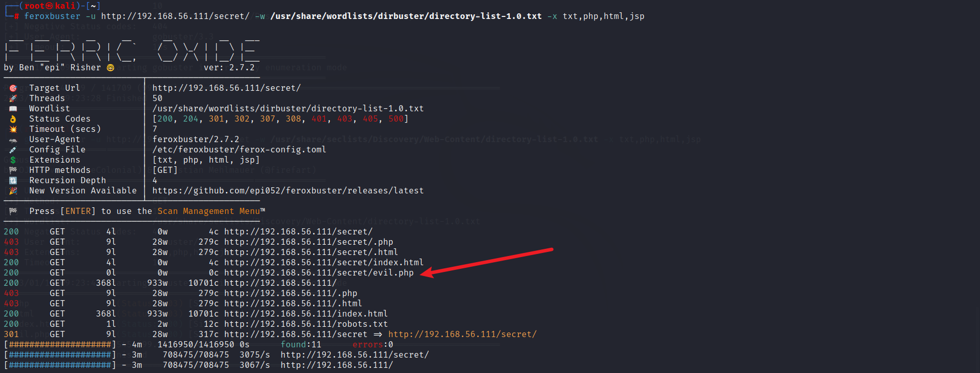Open the robots.txt result URL
The height and width of the screenshot is (373, 980).
coord(306,324)
